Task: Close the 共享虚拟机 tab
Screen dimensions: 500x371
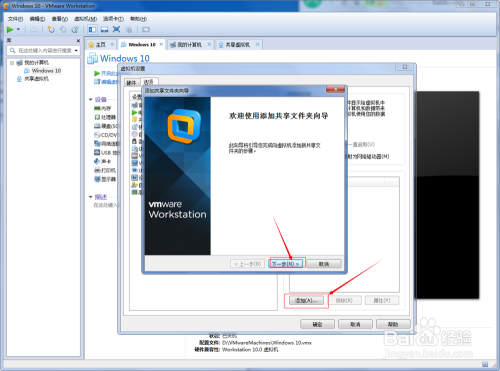Action: tap(257, 44)
